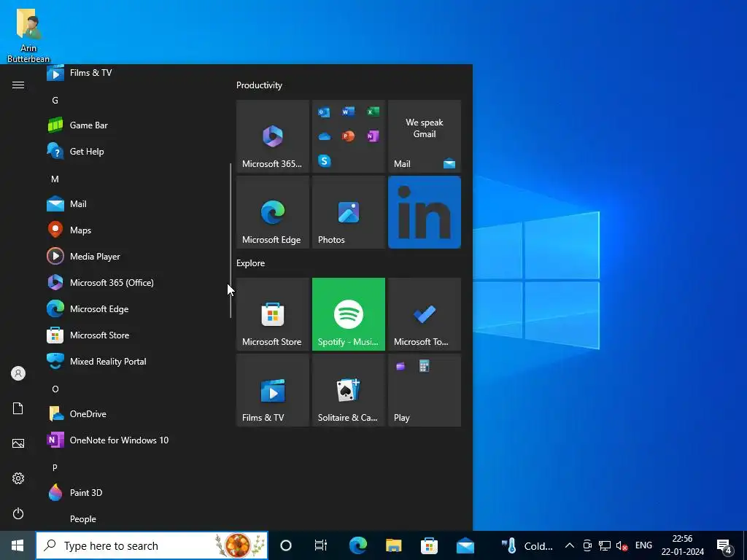Image resolution: width=747 pixels, height=560 pixels.
Task: Jump to letter P app group
Action: (55, 467)
